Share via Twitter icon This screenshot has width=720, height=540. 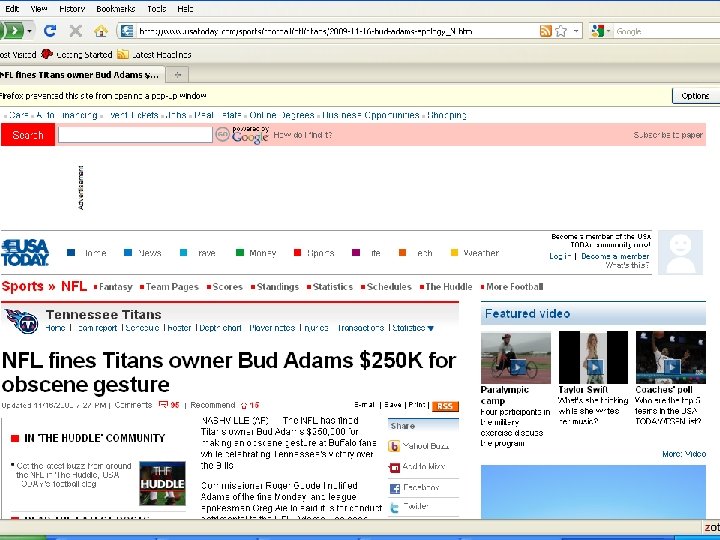click(394, 507)
